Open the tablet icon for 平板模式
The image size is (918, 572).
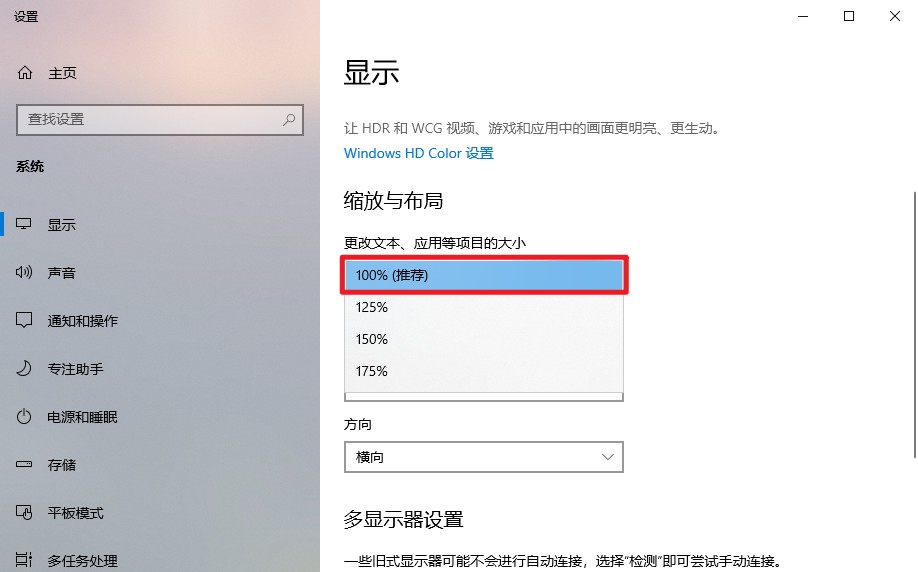click(23, 512)
